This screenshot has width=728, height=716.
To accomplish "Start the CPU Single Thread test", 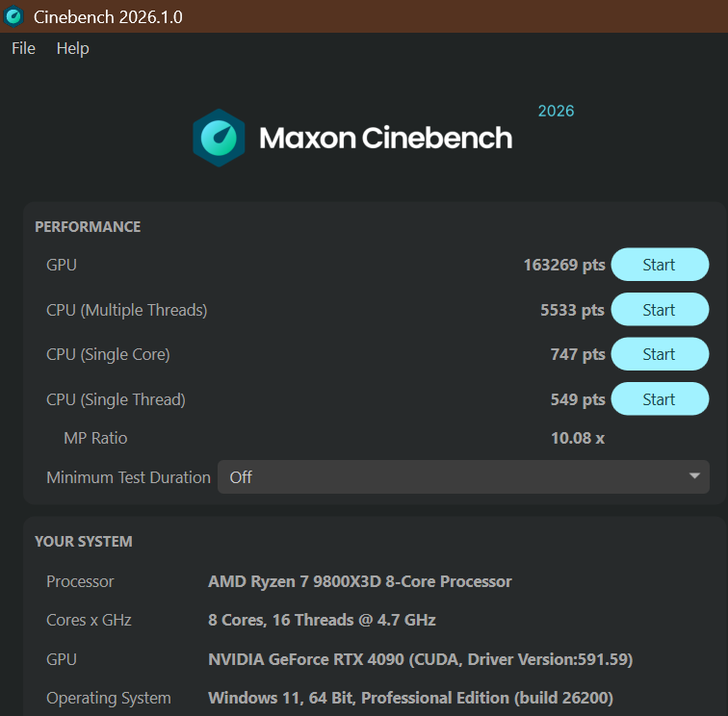I will (660, 399).
